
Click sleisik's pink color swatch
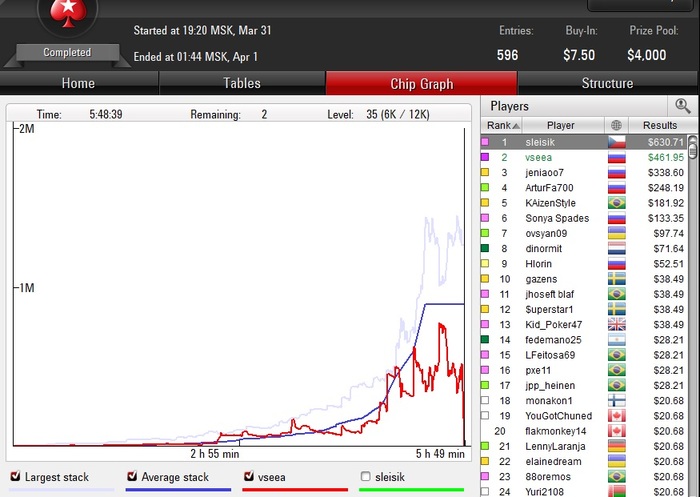485,142
